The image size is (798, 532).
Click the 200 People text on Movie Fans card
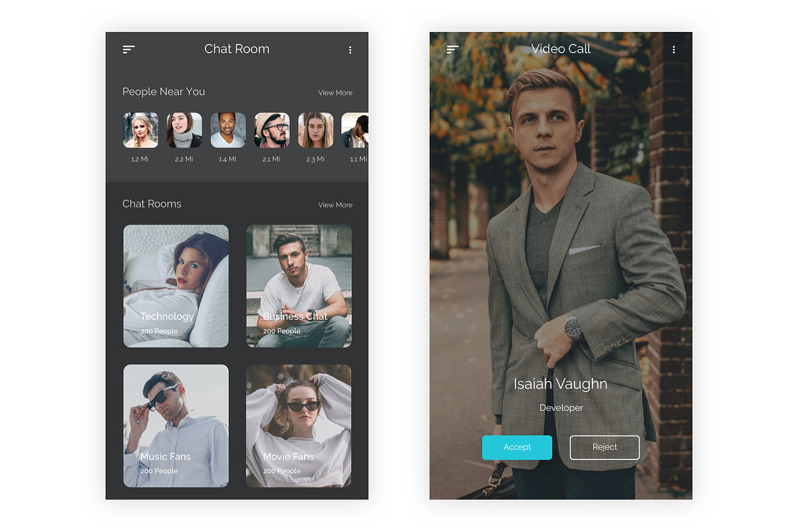coord(282,471)
